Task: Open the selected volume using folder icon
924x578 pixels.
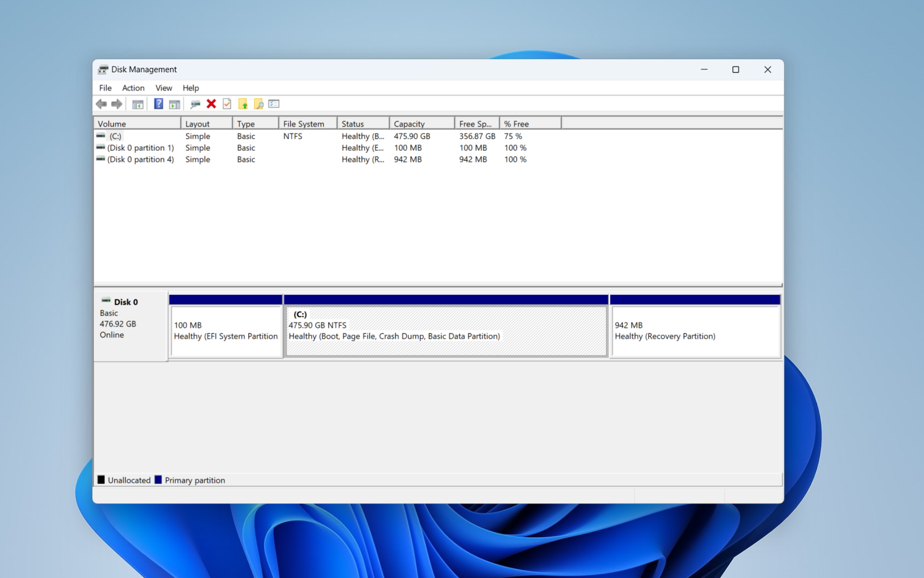Action: pyautogui.click(x=244, y=104)
